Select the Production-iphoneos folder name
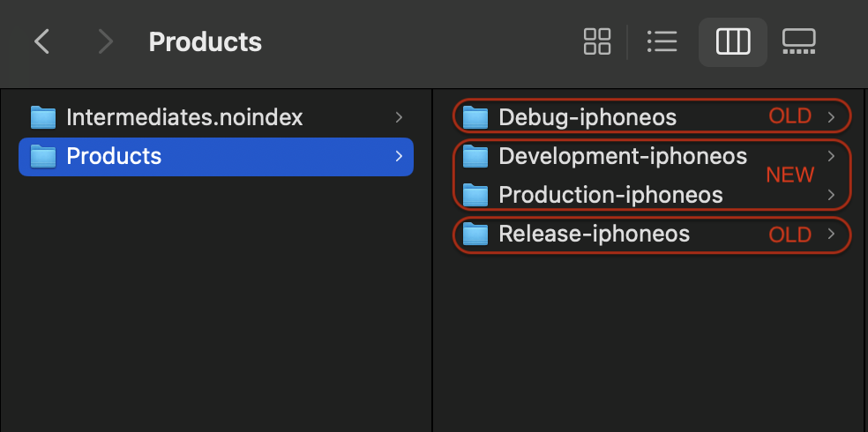This screenshot has width=868, height=432. (x=610, y=195)
